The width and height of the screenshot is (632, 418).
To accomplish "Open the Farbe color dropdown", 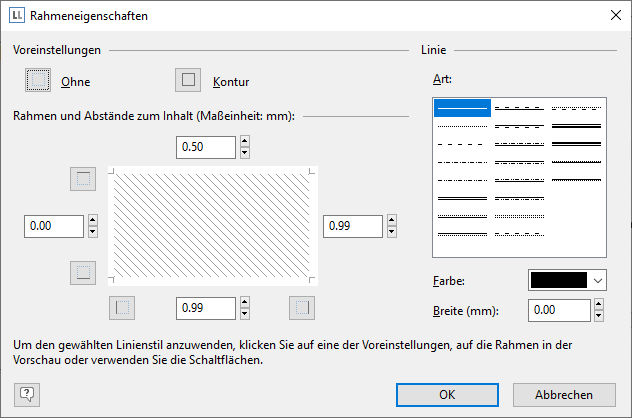I will (x=598, y=281).
